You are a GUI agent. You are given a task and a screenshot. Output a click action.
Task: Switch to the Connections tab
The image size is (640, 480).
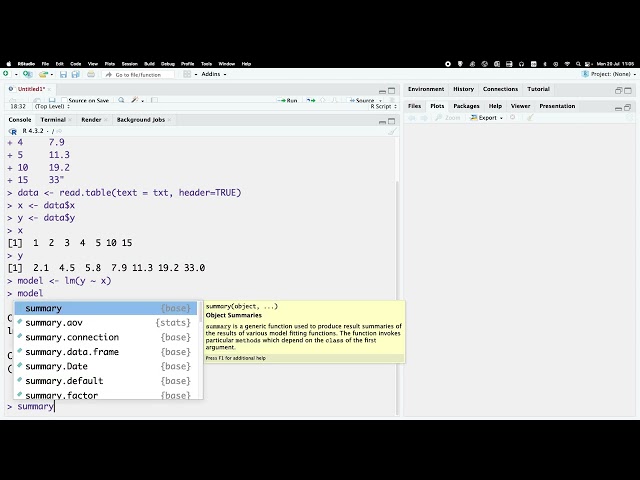(500, 89)
